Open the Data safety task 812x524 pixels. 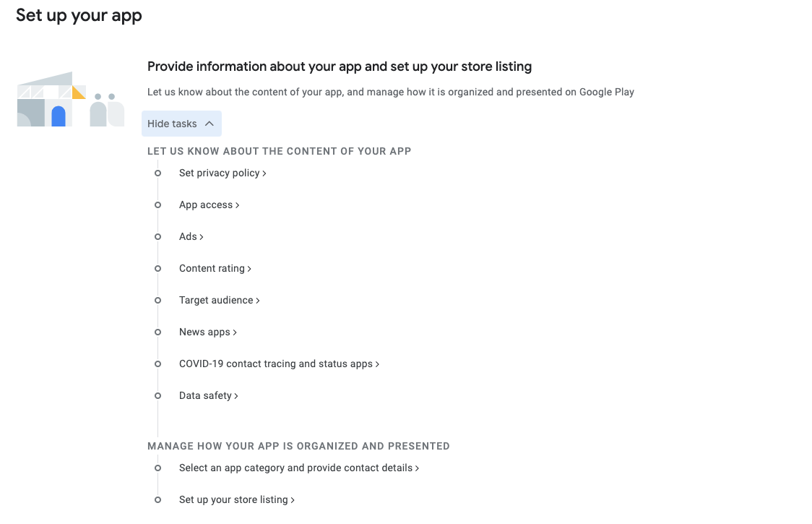[208, 396]
